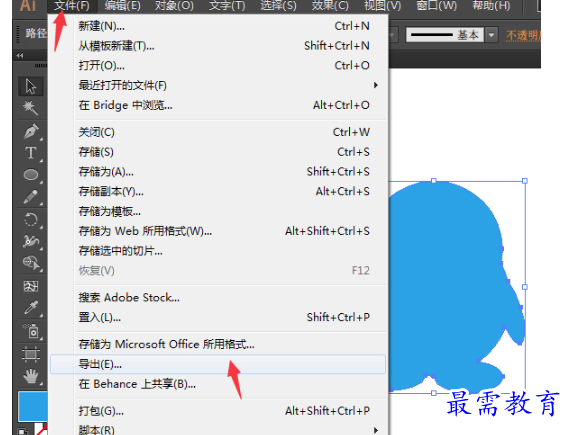568x435 pixels.
Task: Select the Pen tool
Action: tap(31, 131)
